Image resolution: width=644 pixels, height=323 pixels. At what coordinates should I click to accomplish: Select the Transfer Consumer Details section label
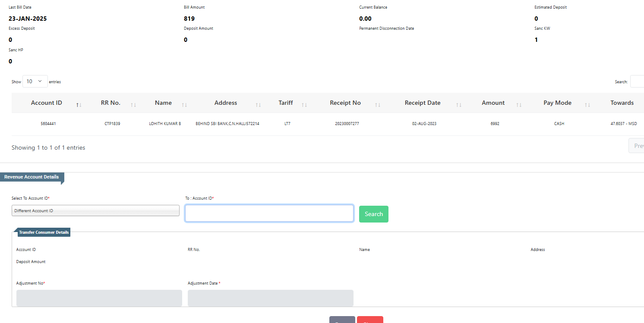tap(44, 232)
